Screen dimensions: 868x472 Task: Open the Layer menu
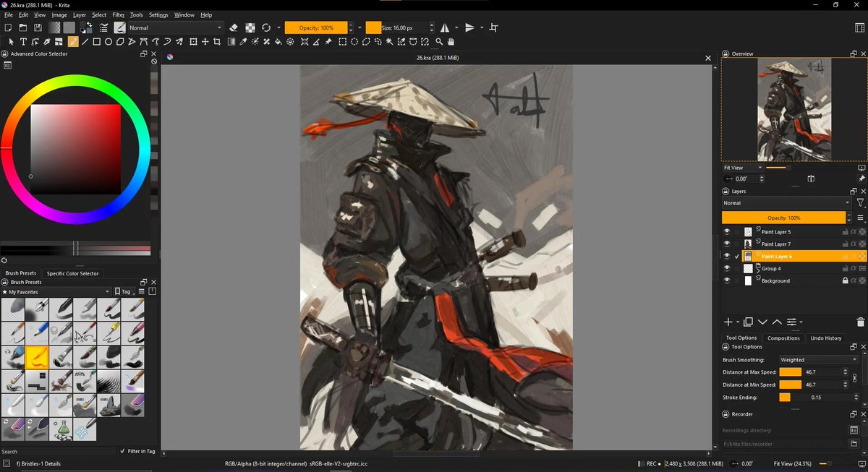80,14
